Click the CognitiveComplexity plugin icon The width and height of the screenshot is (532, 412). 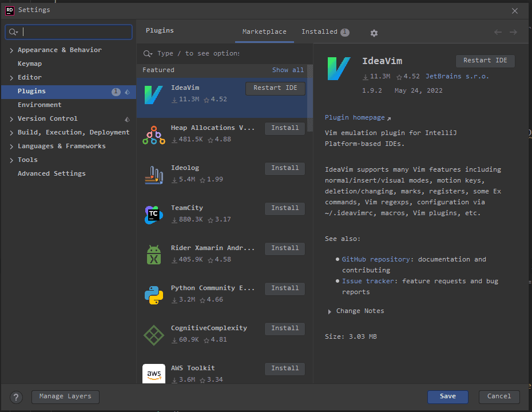pyautogui.click(x=153, y=335)
